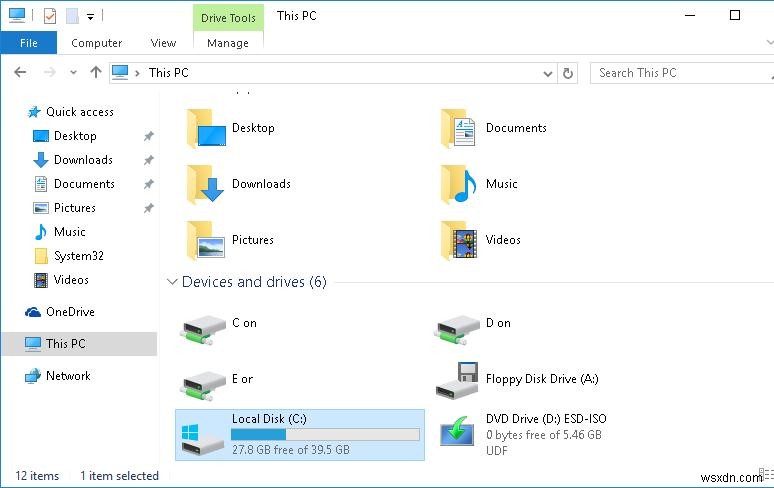Select the 'D on' network drive icon
The width and height of the screenshot is (774, 488).
458,330
